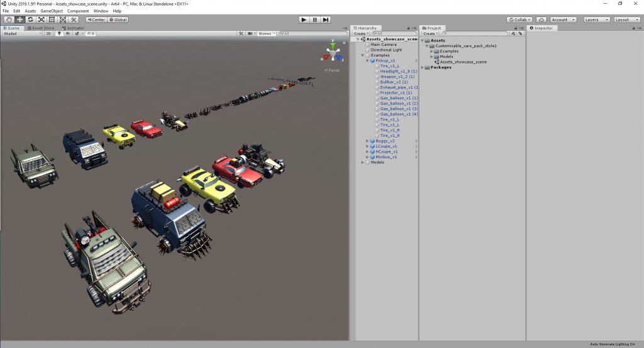Toggle scene audio speaker icon
Viewport: 644px width, 348px height.
pos(68,34)
